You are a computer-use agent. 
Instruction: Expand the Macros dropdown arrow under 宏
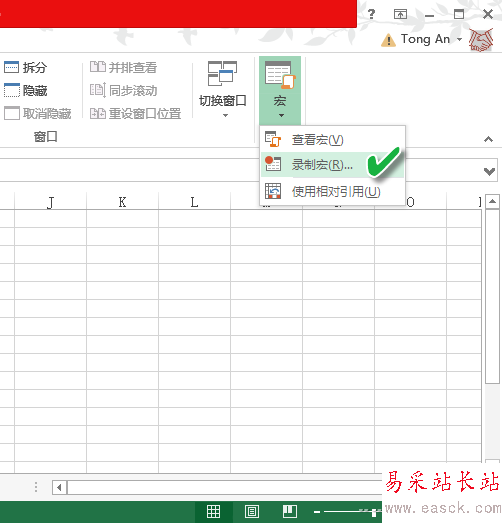[281, 116]
